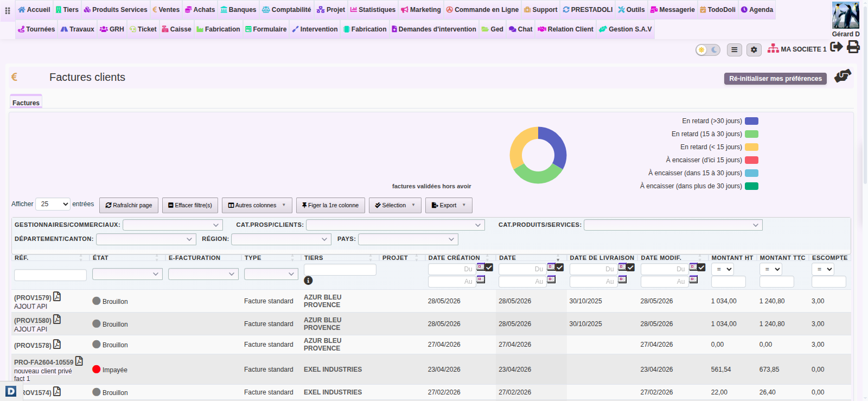Viewport: 868px width, 401px height.
Task: Open PDF icon for (PROV1579) invoice
Action: (x=57, y=296)
